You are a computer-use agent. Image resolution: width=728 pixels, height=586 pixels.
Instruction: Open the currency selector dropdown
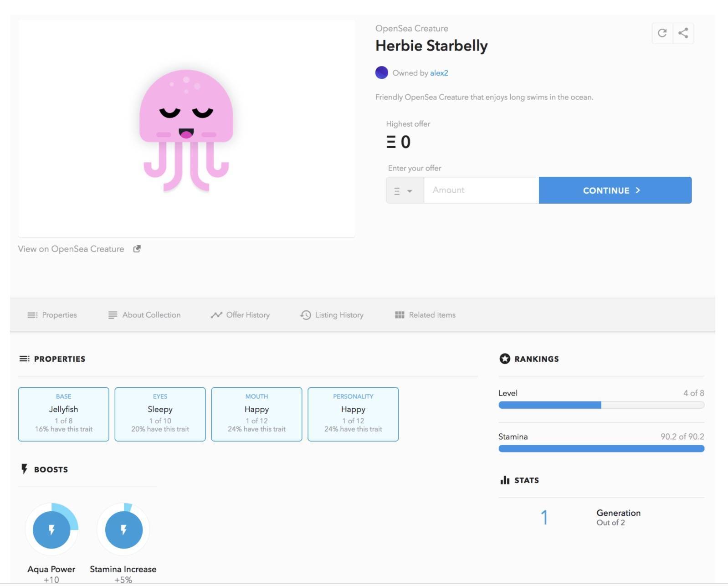coord(405,190)
